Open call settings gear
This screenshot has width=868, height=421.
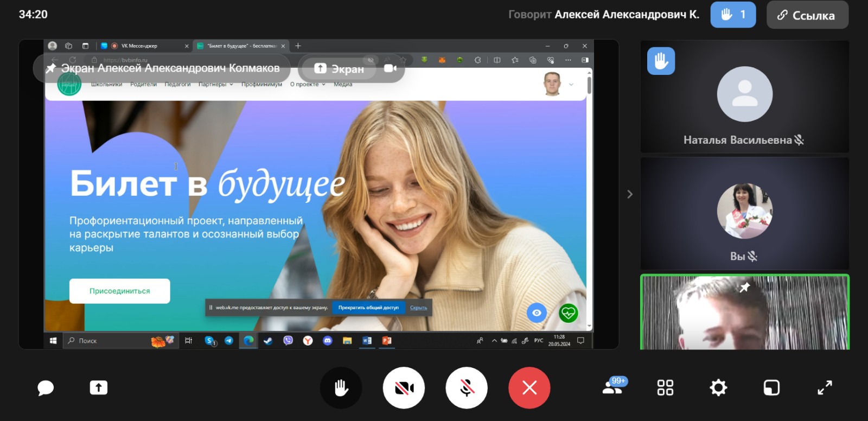718,387
